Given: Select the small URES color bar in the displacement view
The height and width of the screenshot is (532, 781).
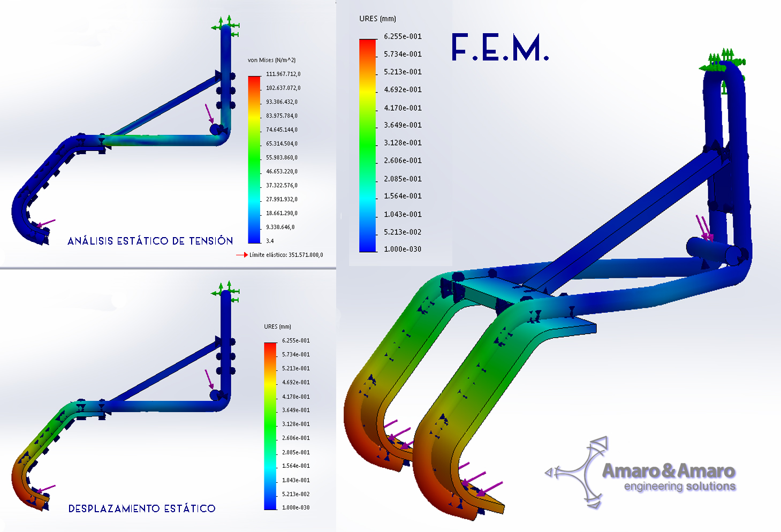Looking at the screenshot, I should tap(270, 425).
